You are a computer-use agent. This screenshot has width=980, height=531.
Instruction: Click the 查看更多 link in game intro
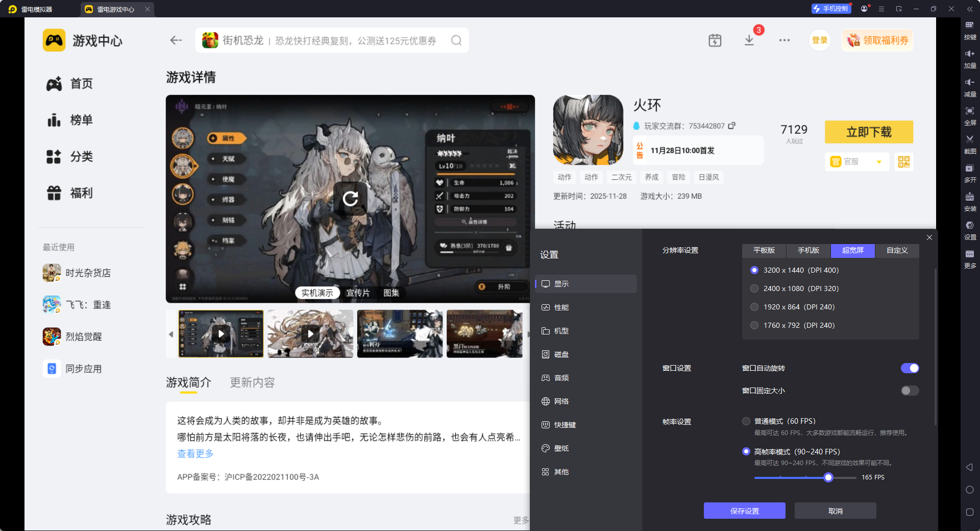tap(195, 453)
